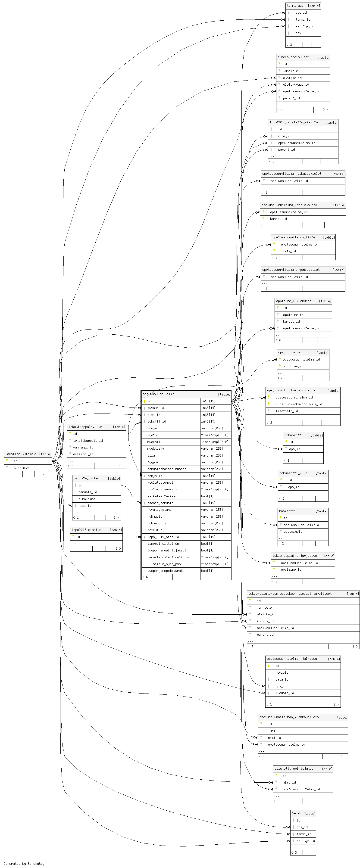This screenshot has height=868, width=363.
Task: Click yleiskuvaus_id column in aihekokonaisuudet
Action: click(303, 84)
